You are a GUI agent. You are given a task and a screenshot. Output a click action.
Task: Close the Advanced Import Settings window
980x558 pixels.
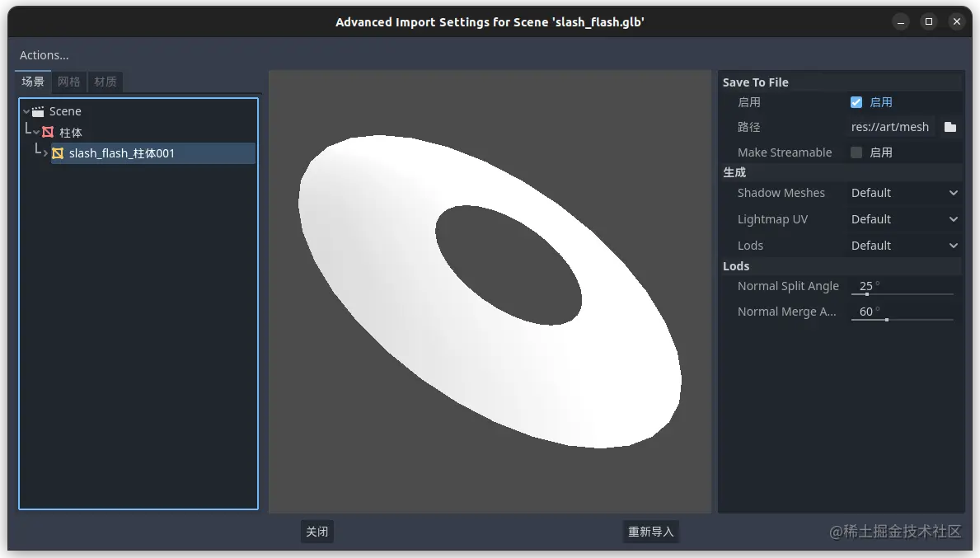click(x=957, y=22)
